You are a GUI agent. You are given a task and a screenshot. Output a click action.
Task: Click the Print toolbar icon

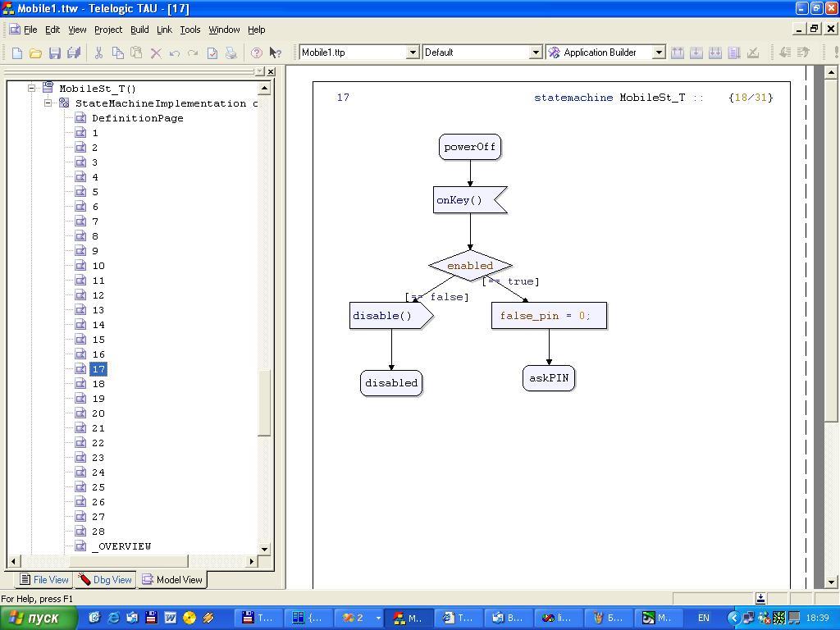point(231,52)
